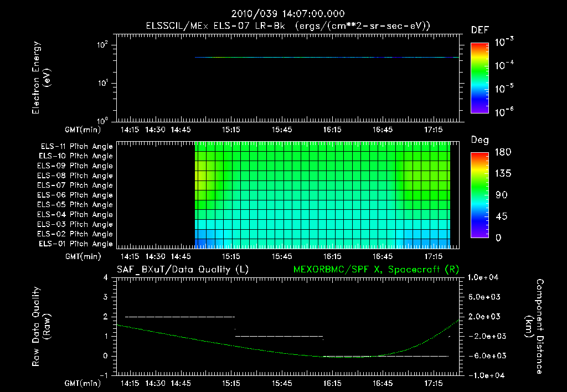This screenshot has width=567, height=392.
Task: Click the Deg color bar heading
Action: click(x=480, y=140)
